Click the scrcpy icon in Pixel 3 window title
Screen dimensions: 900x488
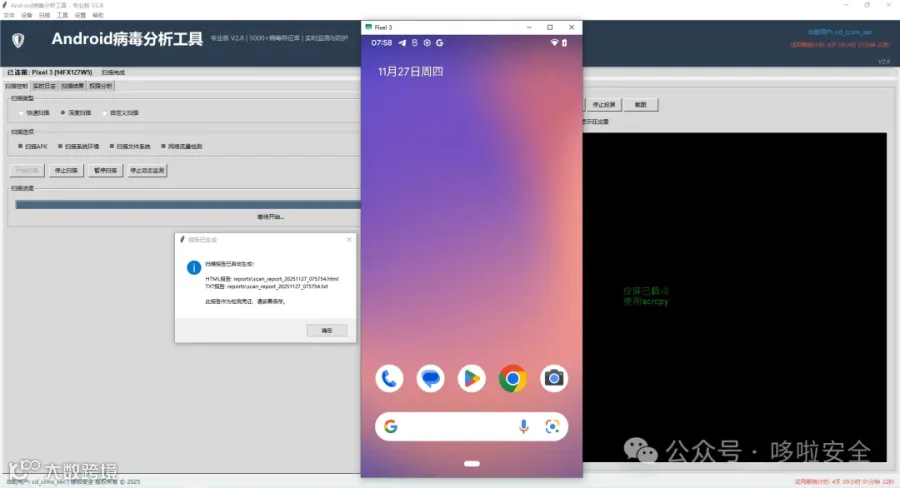(x=368, y=27)
